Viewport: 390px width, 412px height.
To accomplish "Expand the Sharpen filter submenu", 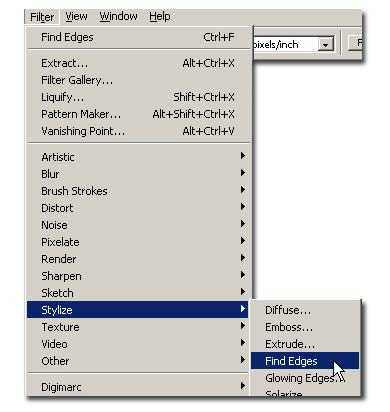I will pyautogui.click(x=139, y=276).
